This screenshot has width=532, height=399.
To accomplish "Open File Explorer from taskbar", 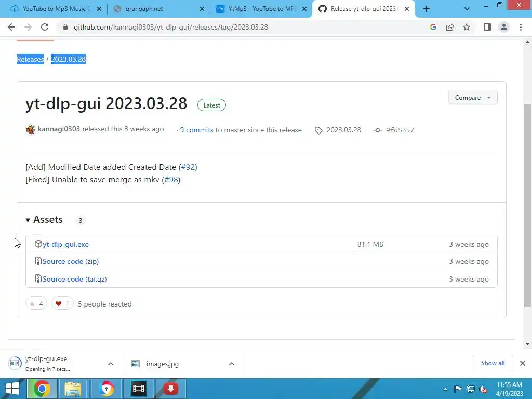I will pyautogui.click(x=73, y=389).
